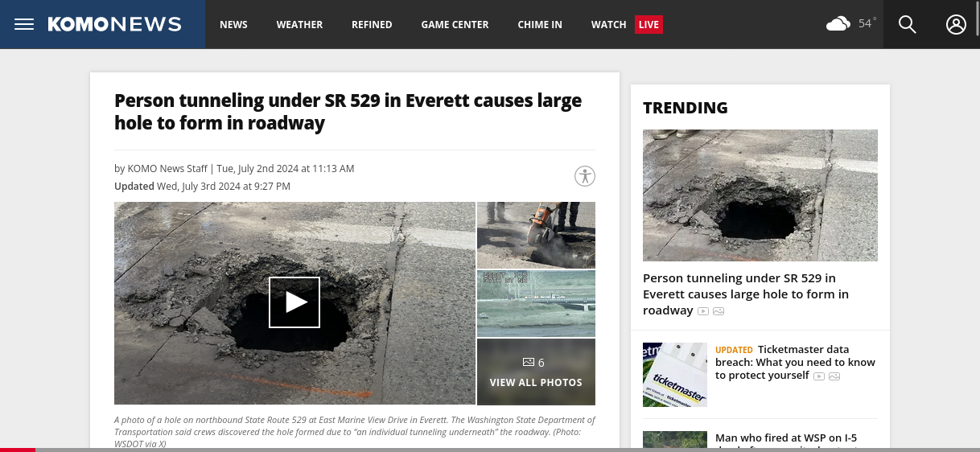Open the hamburger menu icon
Screen dimensions: 980x452
point(24,24)
